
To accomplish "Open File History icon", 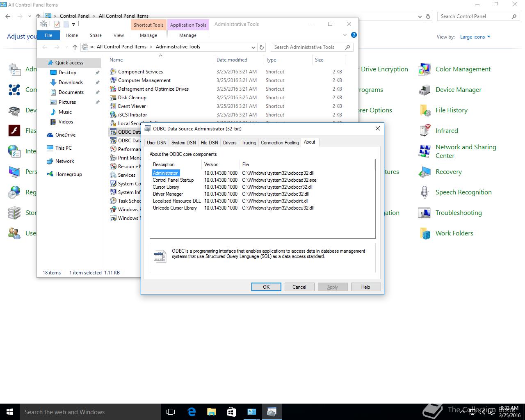I will 425,110.
